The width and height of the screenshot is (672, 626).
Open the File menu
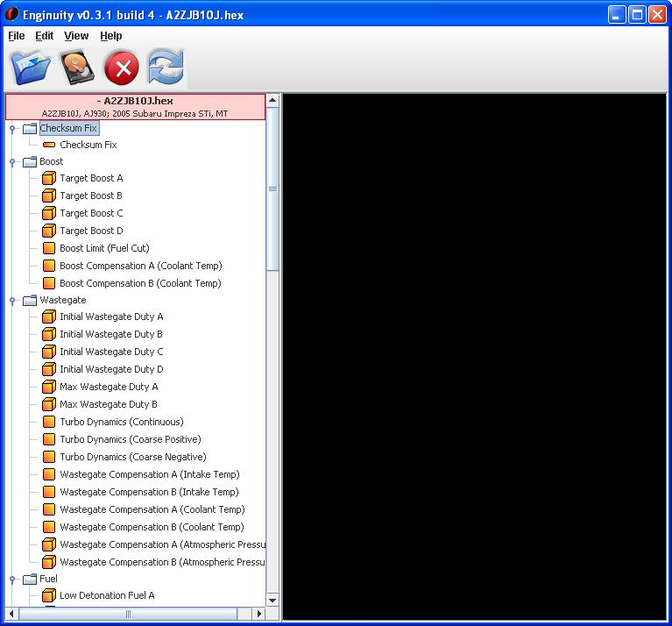pos(17,36)
